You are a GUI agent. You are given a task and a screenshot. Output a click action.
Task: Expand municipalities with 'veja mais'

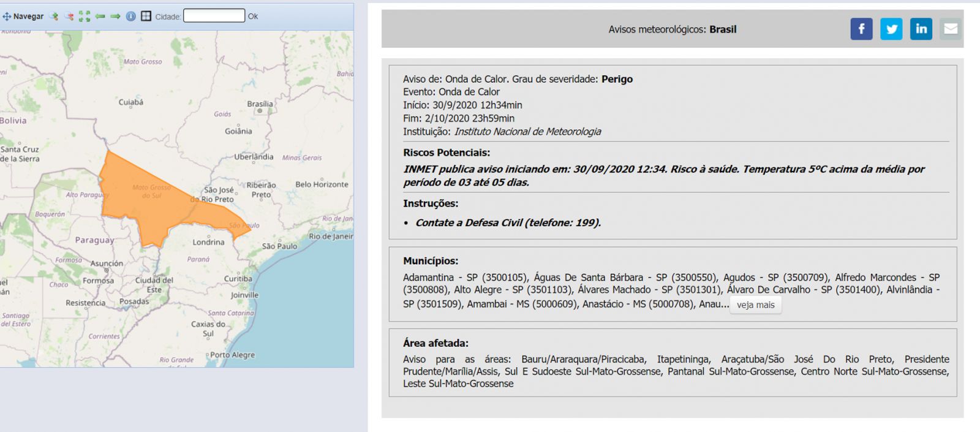[755, 305]
